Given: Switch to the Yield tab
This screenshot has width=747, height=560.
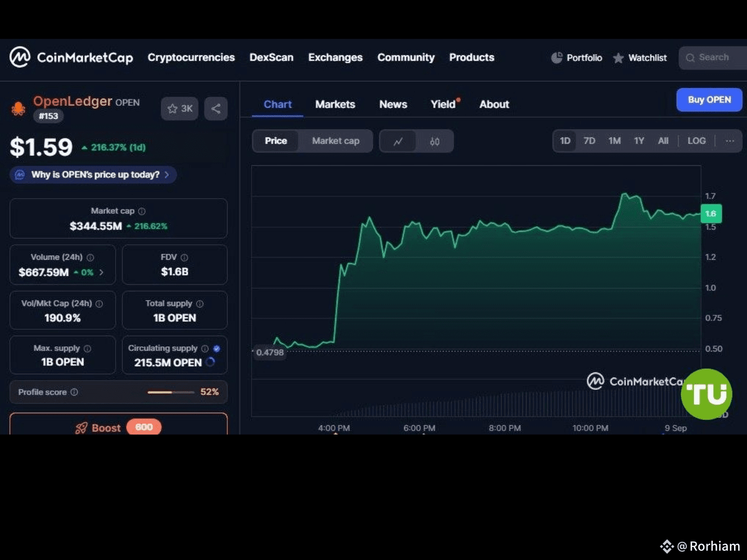Looking at the screenshot, I should click(x=444, y=104).
